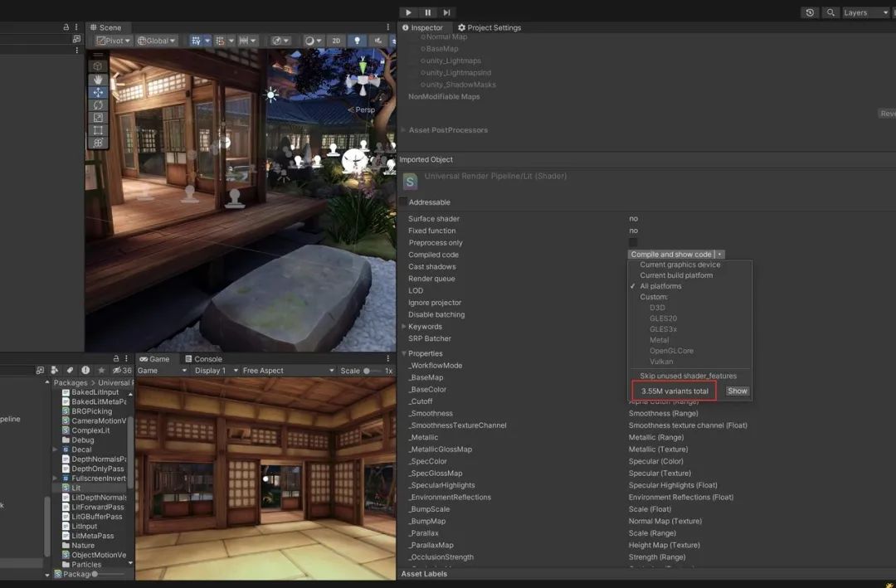Image resolution: width=896 pixels, height=588 pixels.
Task: Open the Layers dropdown
Action: (865, 12)
